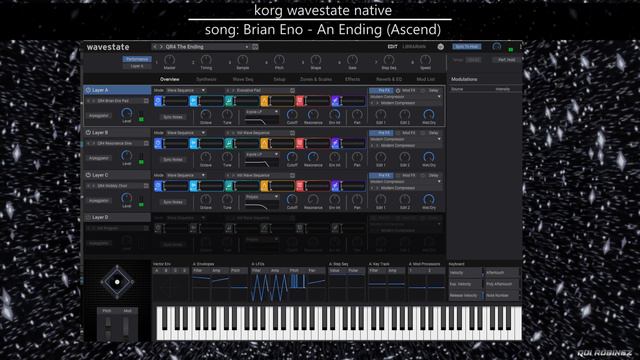The width and height of the screenshot is (640, 360).
Task: Open Layer A filter type dropdown
Action: [262, 112]
